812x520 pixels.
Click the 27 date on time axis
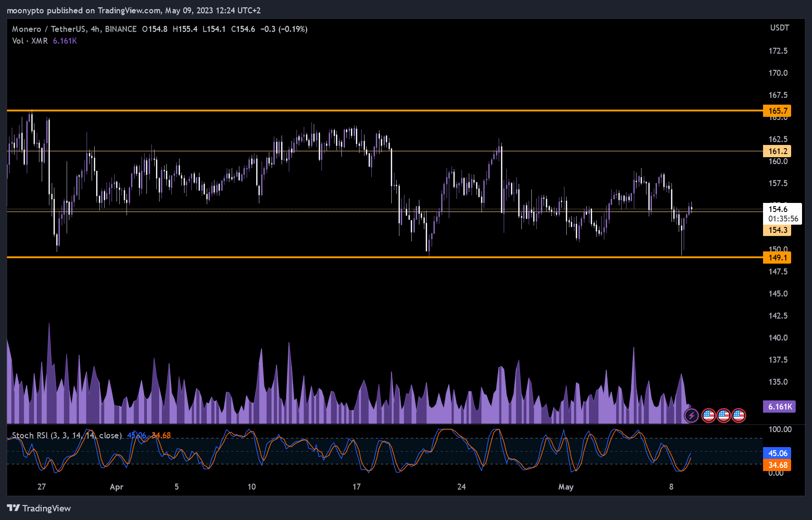pyautogui.click(x=42, y=487)
